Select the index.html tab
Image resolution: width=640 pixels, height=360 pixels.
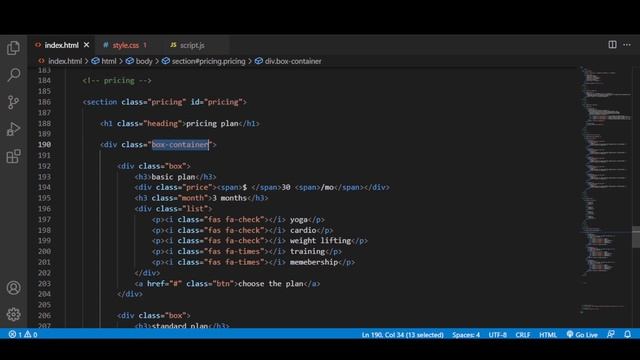(x=62, y=45)
